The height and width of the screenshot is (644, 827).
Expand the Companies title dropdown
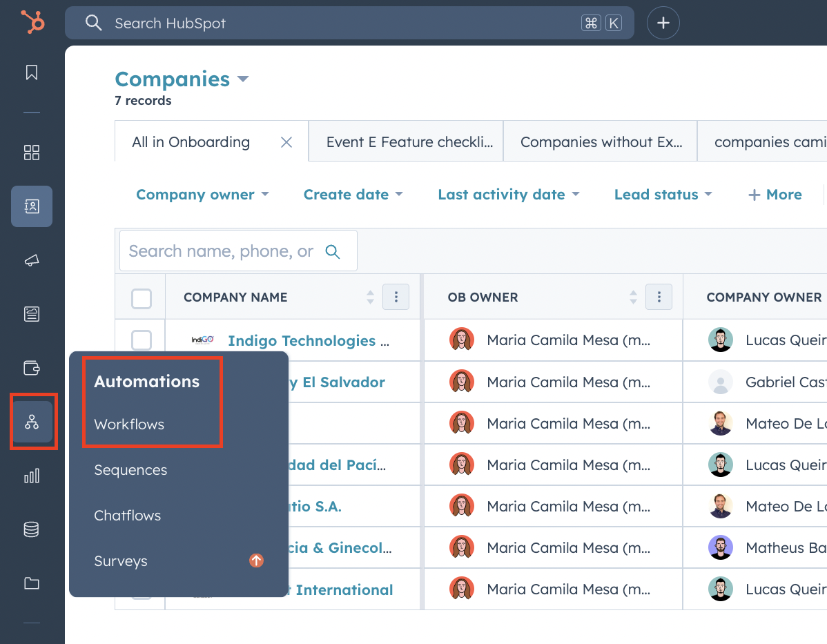(x=243, y=79)
